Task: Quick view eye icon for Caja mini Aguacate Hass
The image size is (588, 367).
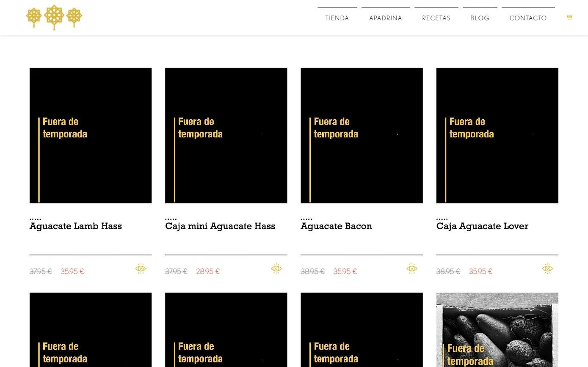Action: (x=276, y=268)
